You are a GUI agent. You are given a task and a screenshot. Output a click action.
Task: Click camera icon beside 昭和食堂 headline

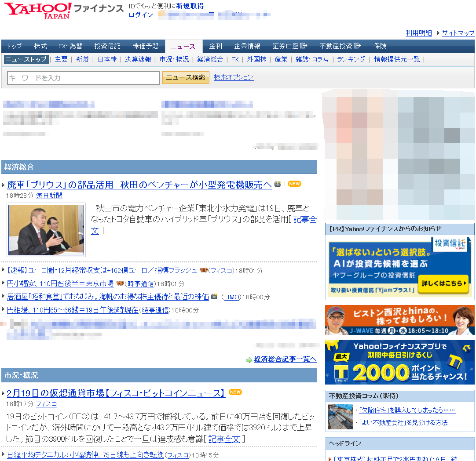[x=214, y=296]
